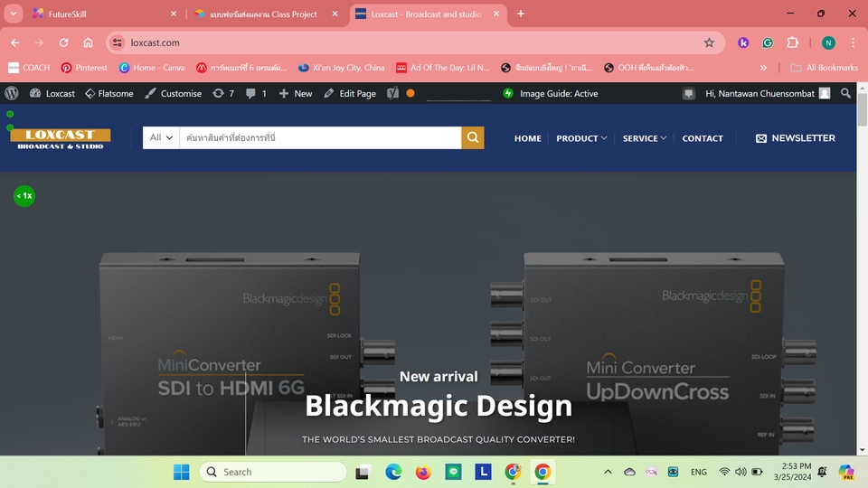Click the green <1x Image Guide badge
Image resolution: width=868 pixels, height=488 pixels.
(x=24, y=196)
